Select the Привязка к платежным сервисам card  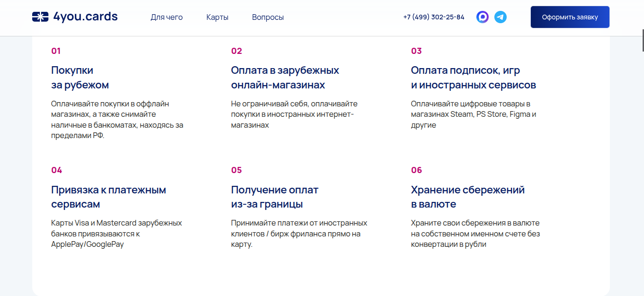(108, 196)
